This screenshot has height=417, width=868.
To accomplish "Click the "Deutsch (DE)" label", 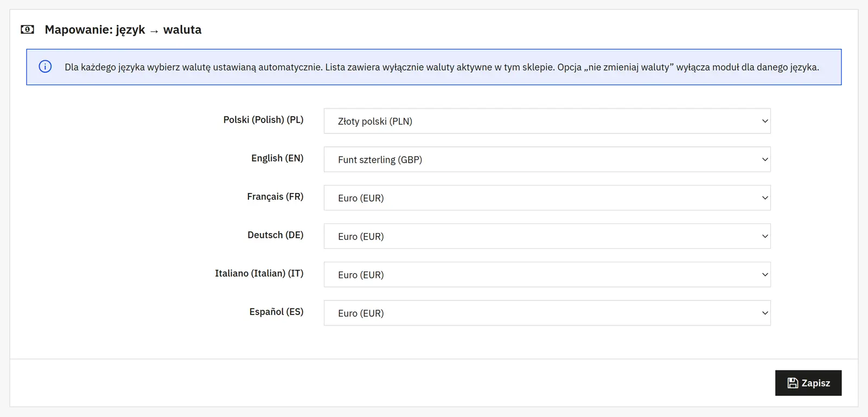I will tap(276, 235).
